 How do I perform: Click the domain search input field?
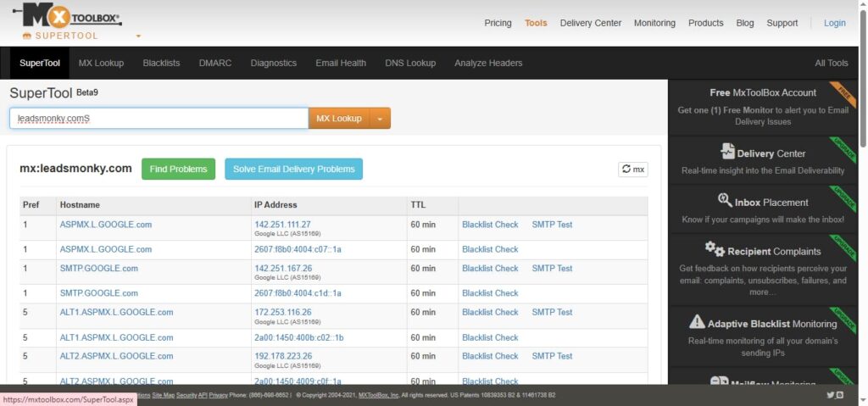tap(159, 119)
